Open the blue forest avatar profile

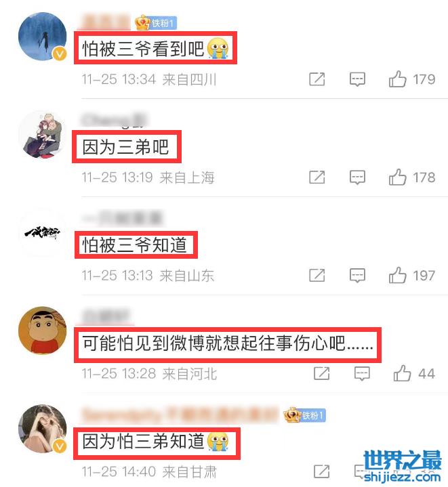click(x=43, y=37)
